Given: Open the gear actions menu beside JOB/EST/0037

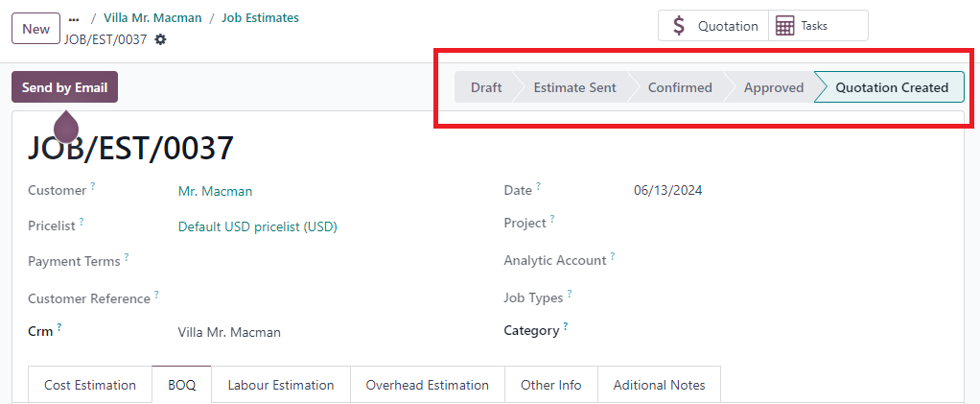Looking at the screenshot, I should click(x=161, y=39).
